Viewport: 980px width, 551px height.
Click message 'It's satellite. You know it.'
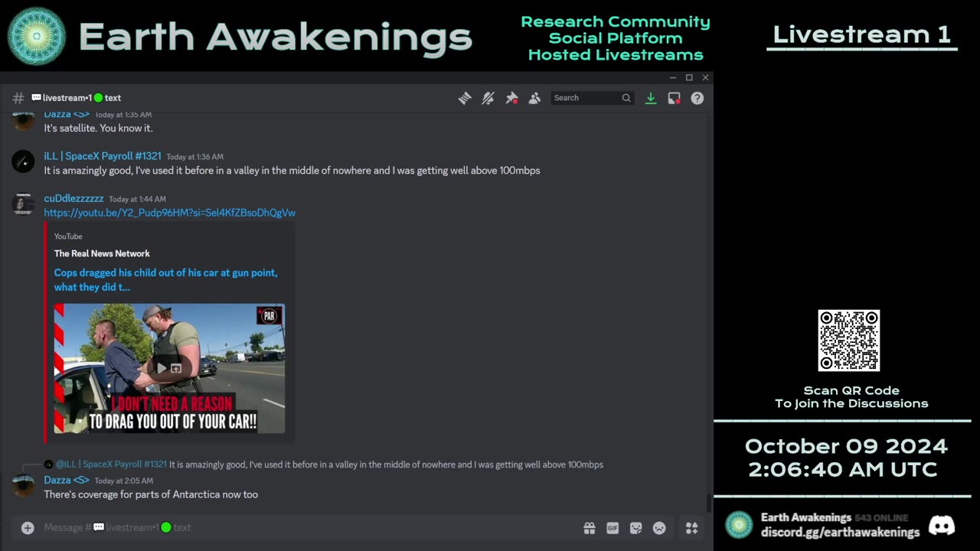(98, 128)
